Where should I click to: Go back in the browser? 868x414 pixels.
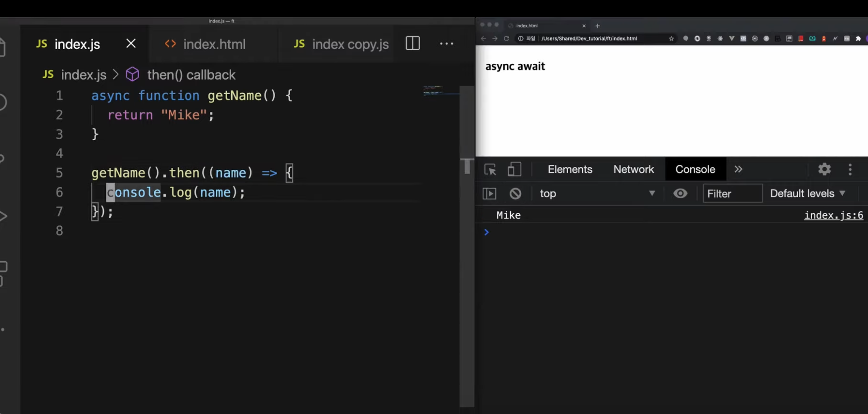pos(483,39)
